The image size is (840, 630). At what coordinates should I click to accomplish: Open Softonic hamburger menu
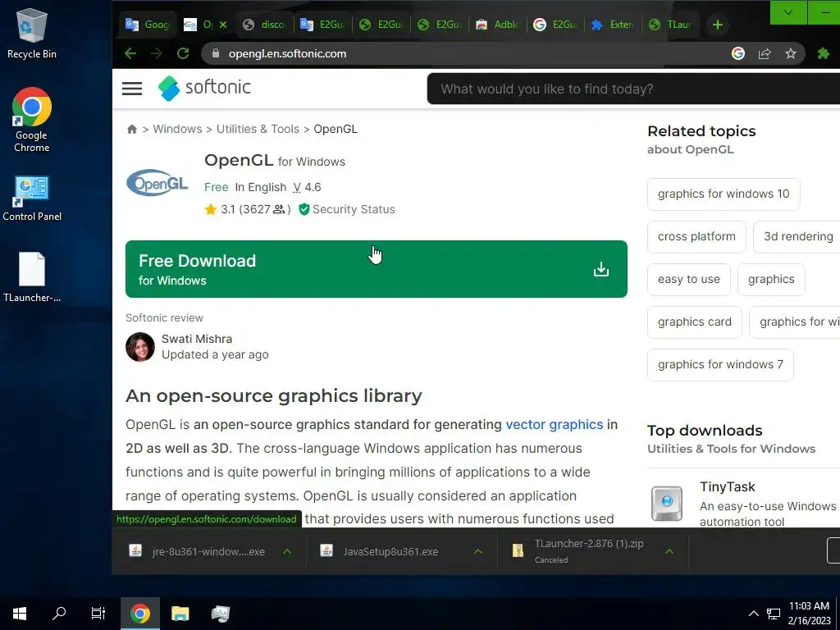point(132,89)
